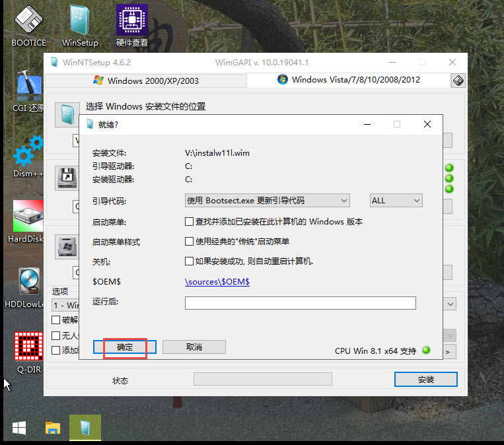
Task: Click the CPU Win 8.1 x64 支持 label
Action: [x=375, y=351]
